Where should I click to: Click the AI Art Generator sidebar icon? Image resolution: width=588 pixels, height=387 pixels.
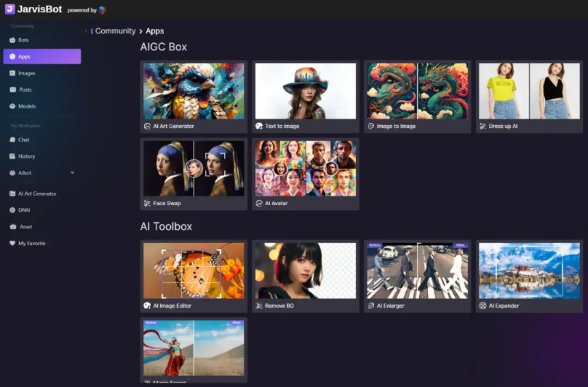tap(12, 193)
